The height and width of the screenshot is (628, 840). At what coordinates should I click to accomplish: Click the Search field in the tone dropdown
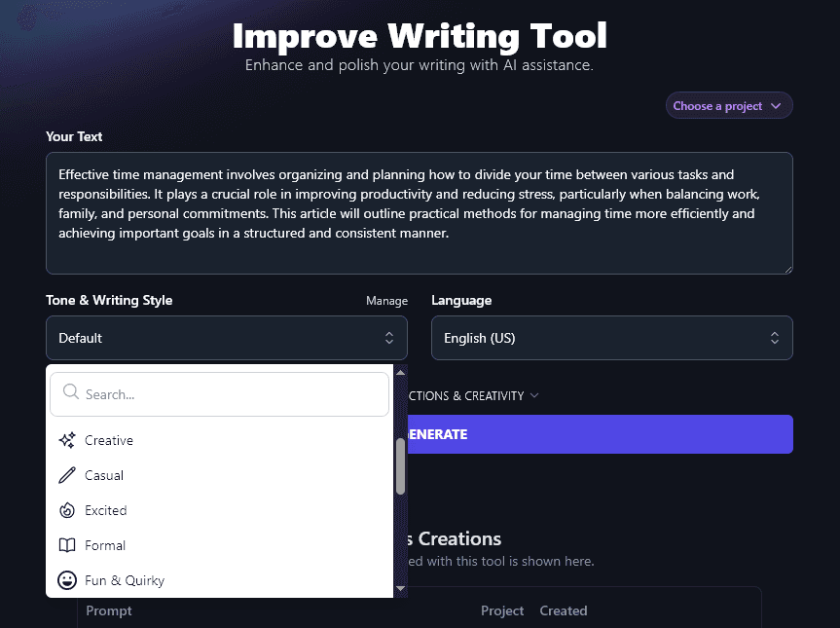219,391
